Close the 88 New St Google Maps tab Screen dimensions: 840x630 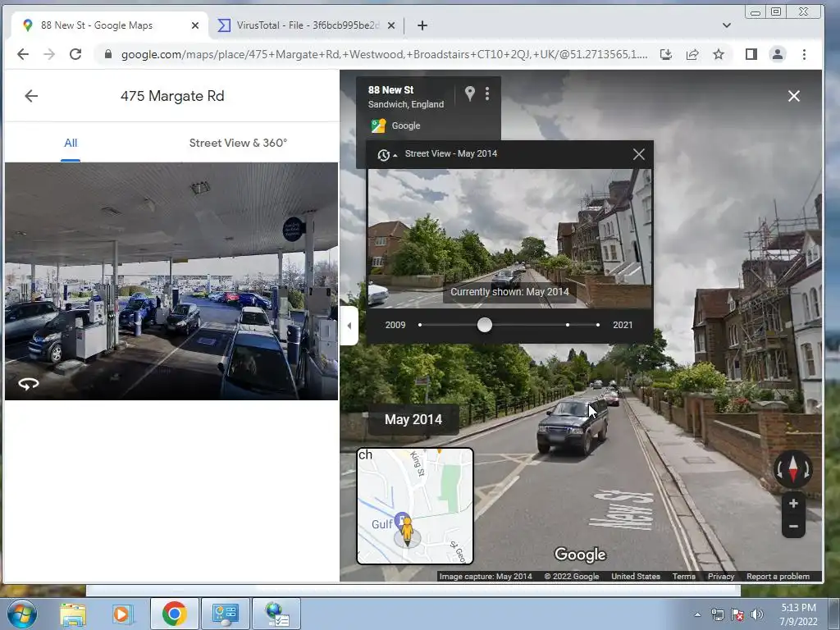pos(195,25)
